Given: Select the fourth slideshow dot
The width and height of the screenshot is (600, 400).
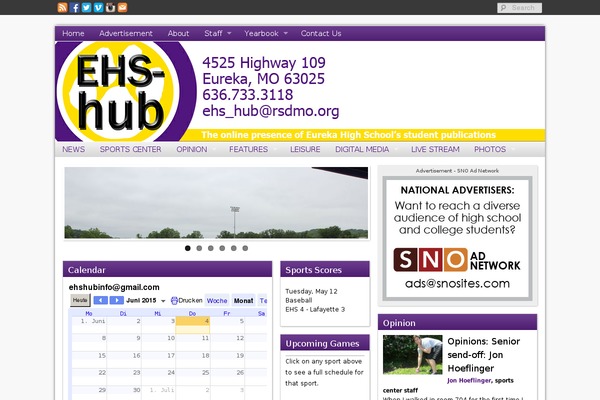Looking at the screenshot, I should 222,248.
